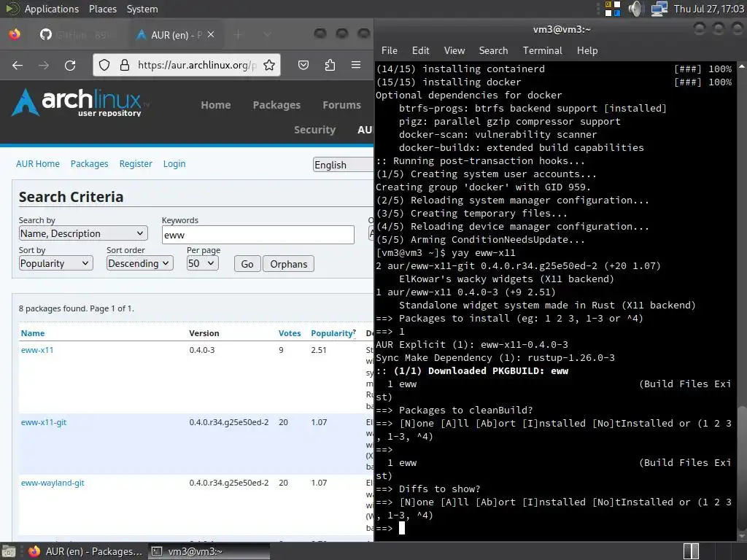Expand the Search by dropdown
This screenshot has height=560, width=747.
pos(83,233)
